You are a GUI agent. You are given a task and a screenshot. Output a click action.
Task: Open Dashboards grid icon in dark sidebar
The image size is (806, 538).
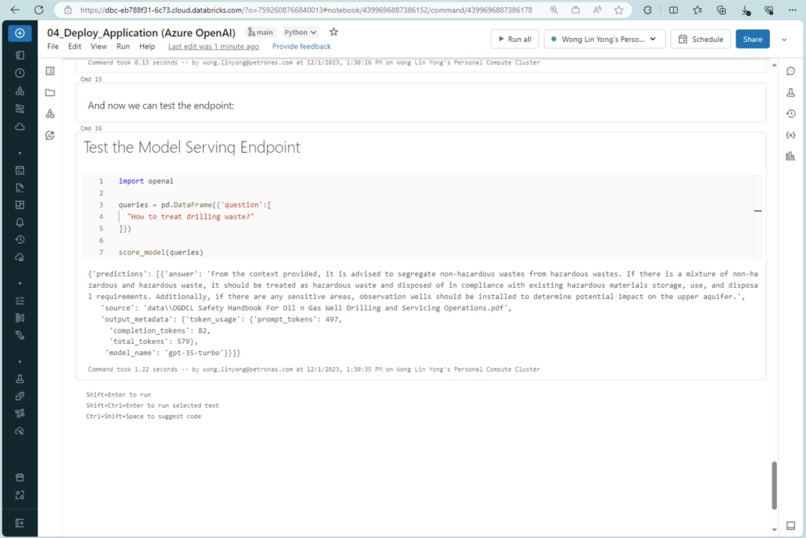click(x=20, y=205)
